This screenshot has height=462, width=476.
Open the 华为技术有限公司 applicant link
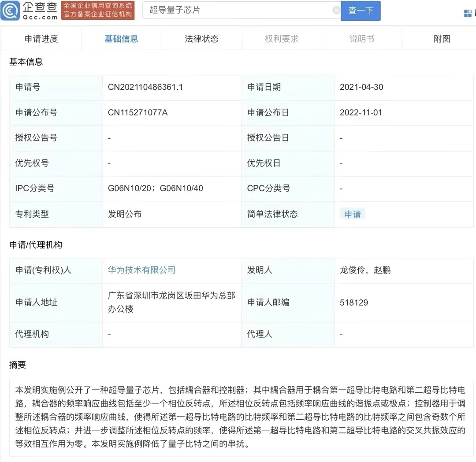(142, 270)
